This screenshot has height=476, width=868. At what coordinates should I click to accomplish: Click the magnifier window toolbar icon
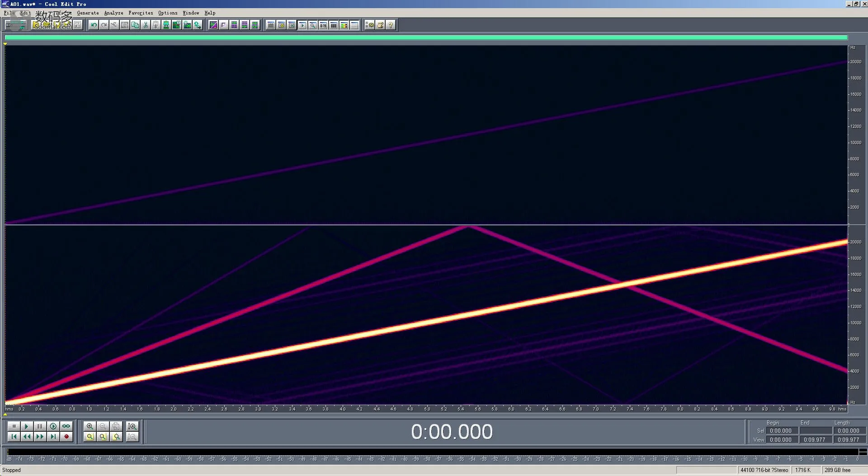click(x=312, y=25)
